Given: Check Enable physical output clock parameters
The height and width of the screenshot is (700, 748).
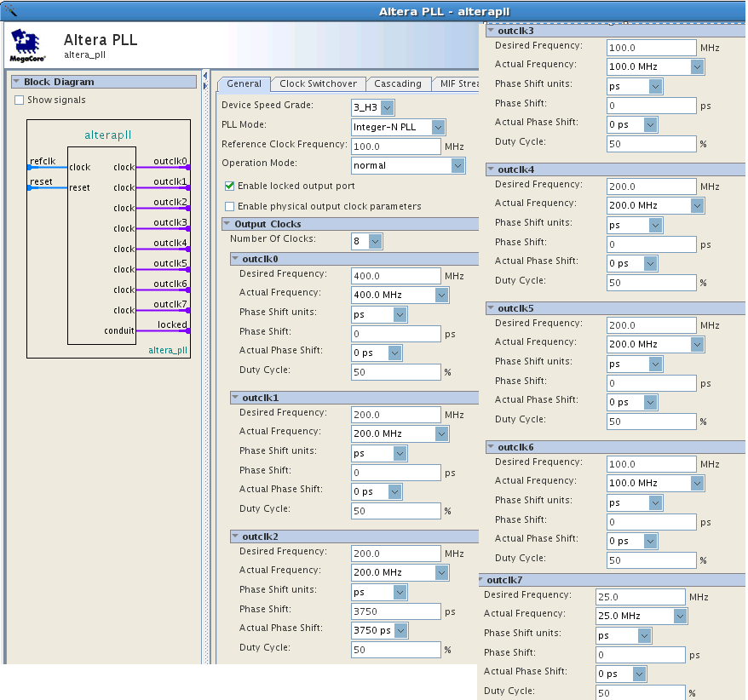Looking at the screenshot, I should pyautogui.click(x=229, y=206).
